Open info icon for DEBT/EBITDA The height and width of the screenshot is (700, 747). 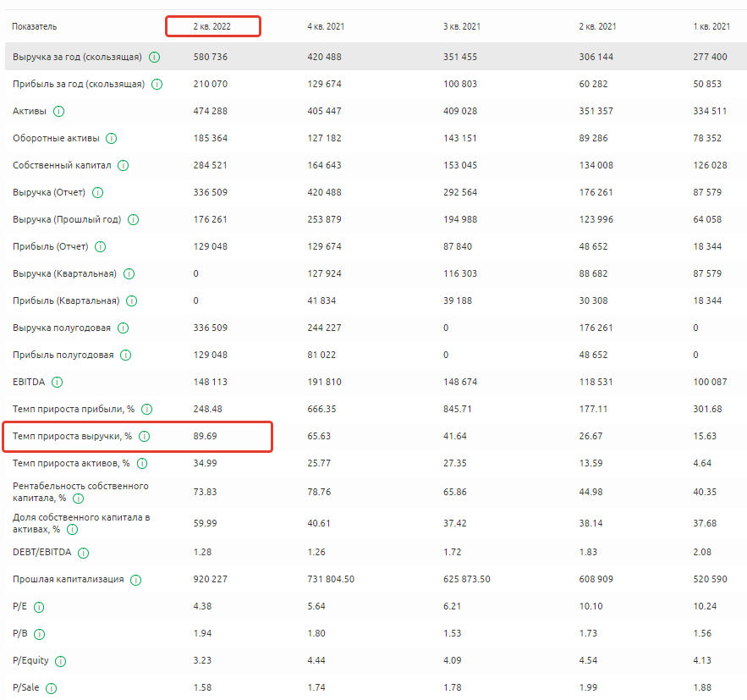click(x=83, y=553)
